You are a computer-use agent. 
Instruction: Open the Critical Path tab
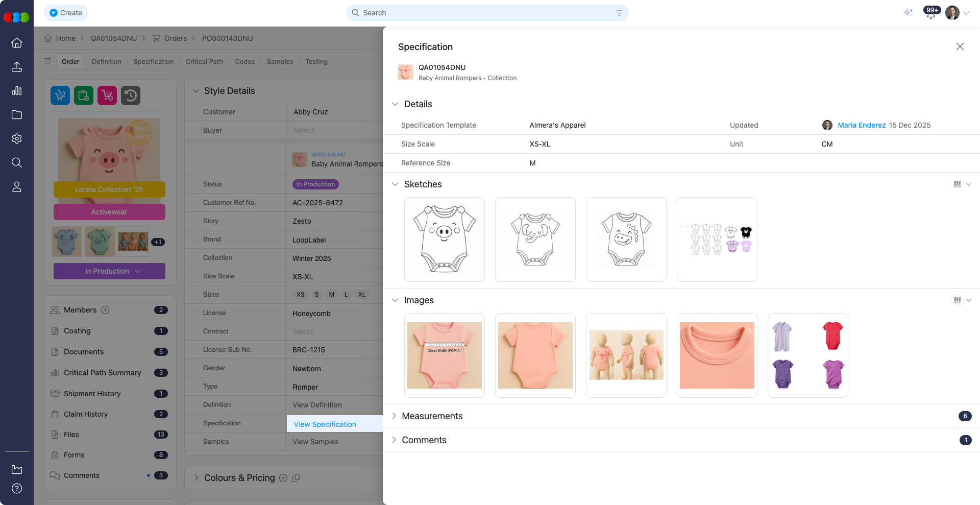coord(204,61)
